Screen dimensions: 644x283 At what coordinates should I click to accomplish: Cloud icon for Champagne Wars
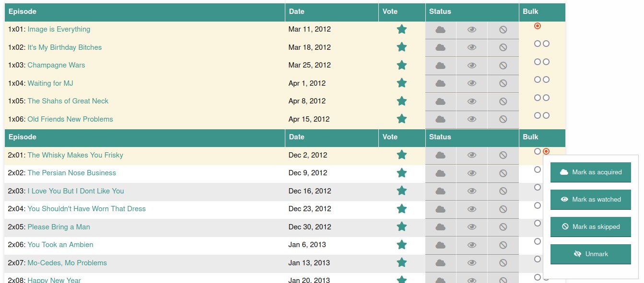pyautogui.click(x=440, y=66)
